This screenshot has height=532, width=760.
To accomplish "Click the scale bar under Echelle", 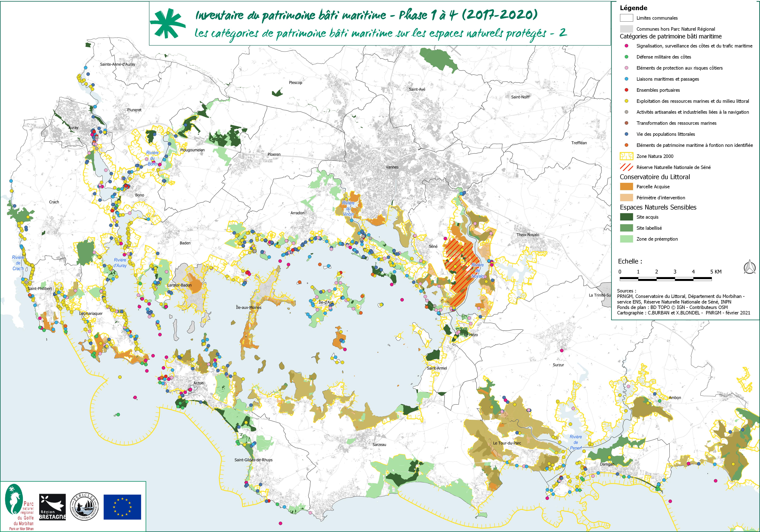I will tap(665, 279).
